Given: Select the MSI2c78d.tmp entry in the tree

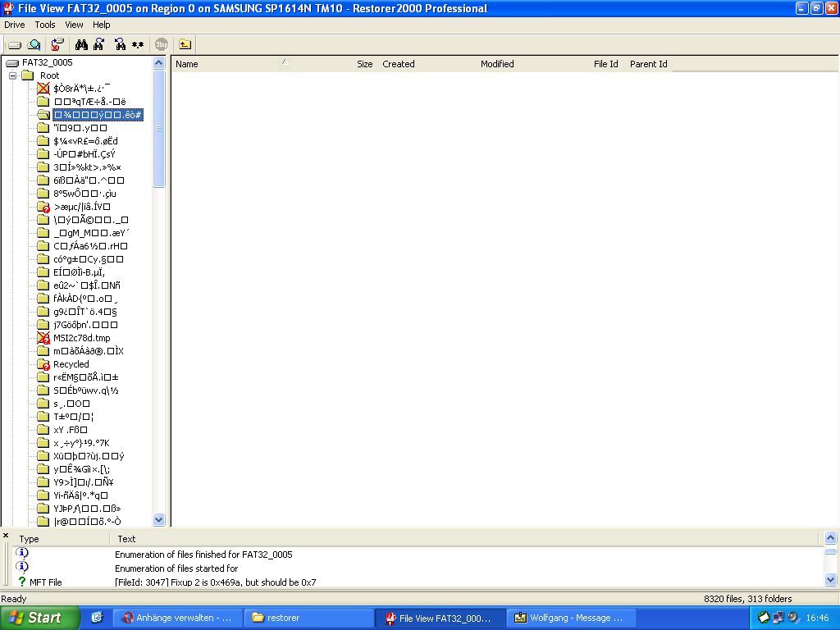Looking at the screenshot, I should (x=82, y=338).
